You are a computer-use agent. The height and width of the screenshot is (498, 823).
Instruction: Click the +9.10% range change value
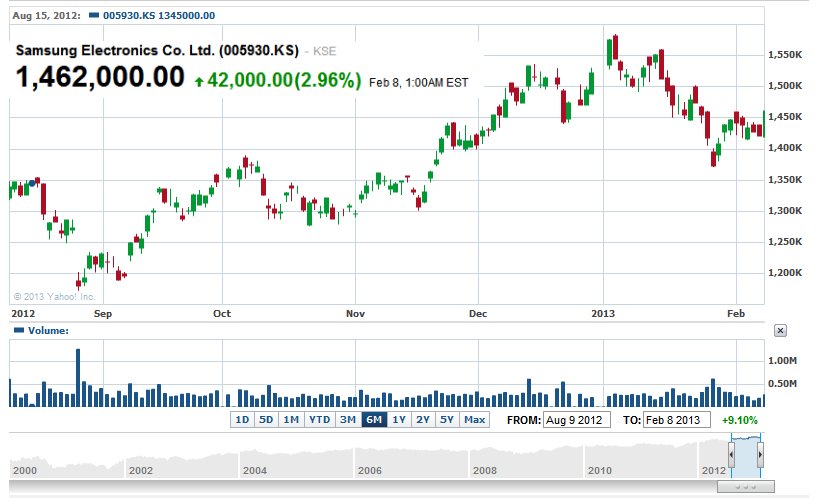pos(740,420)
